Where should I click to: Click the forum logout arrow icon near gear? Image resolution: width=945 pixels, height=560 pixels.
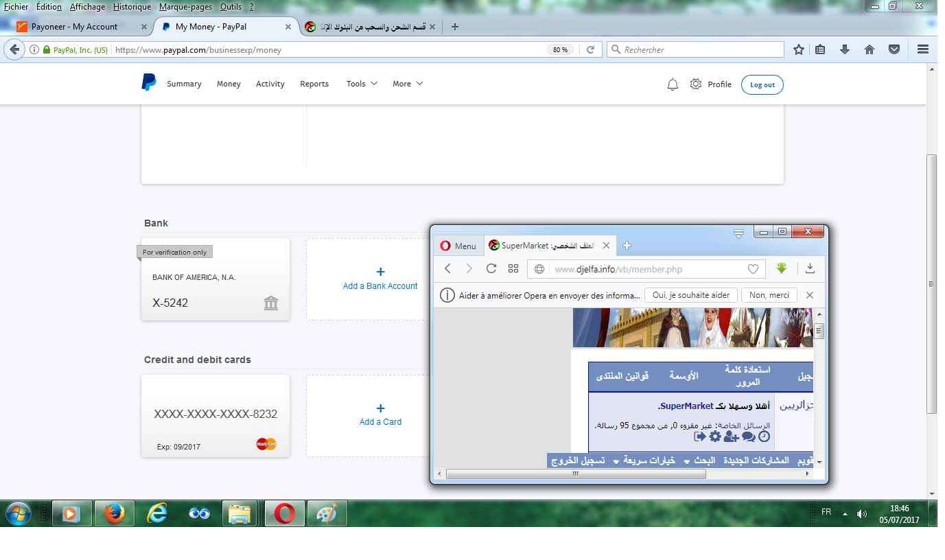(x=700, y=436)
